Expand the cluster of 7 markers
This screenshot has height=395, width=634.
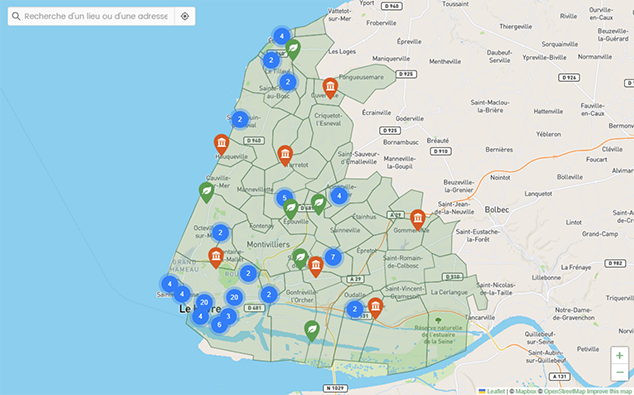333,257
